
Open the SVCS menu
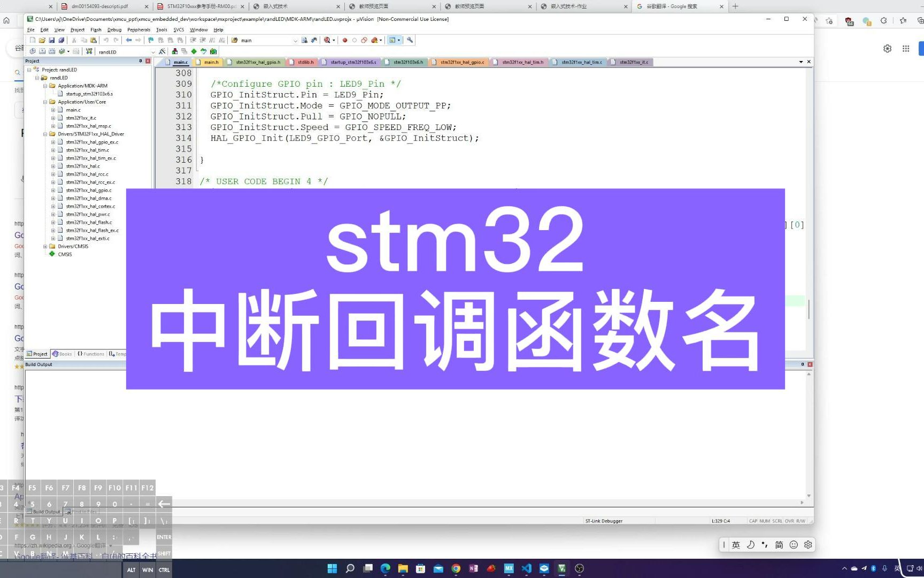coord(179,30)
